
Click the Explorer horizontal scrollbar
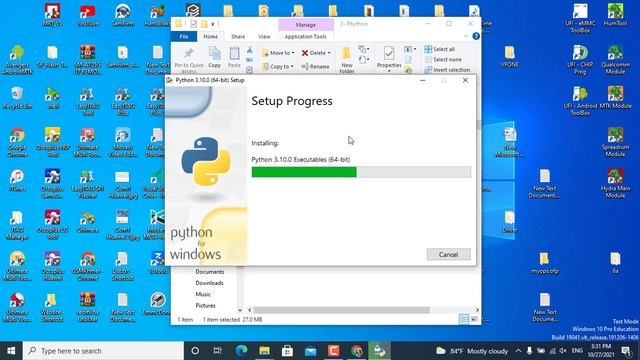[x=341, y=310]
